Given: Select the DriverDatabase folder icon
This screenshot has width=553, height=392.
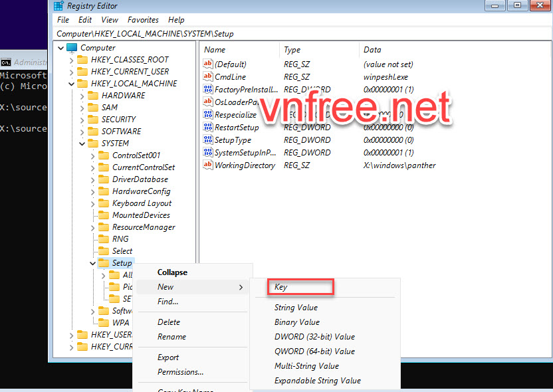Looking at the screenshot, I should click(106, 179).
